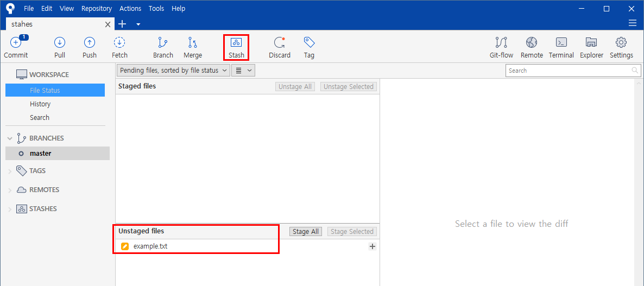Stage example.txt using the plus icon

coord(372,246)
